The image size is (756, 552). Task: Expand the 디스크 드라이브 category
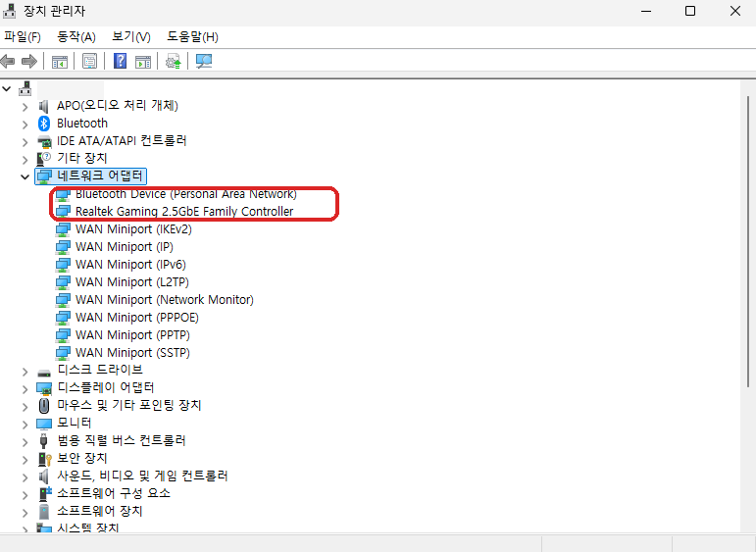pos(25,372)
